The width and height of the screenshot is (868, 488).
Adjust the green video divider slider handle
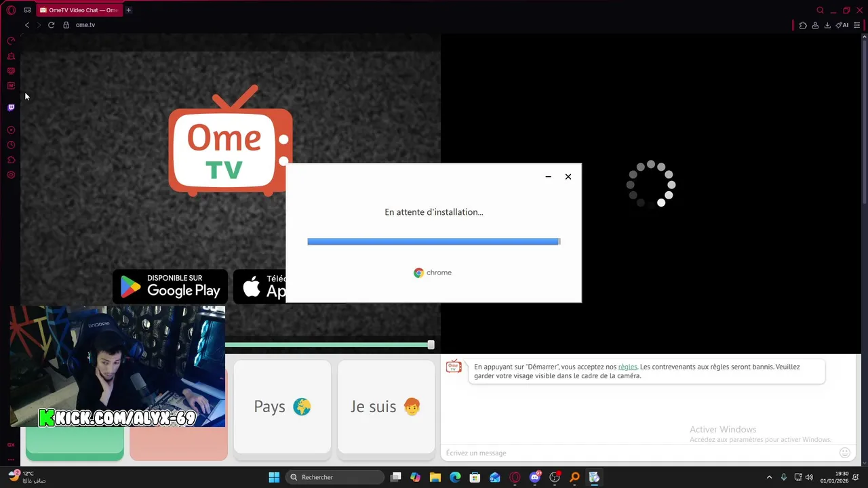[x=431, y=345]
